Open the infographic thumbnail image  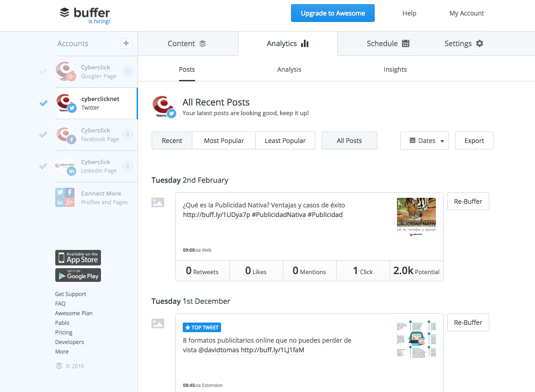tap(416, 339)
